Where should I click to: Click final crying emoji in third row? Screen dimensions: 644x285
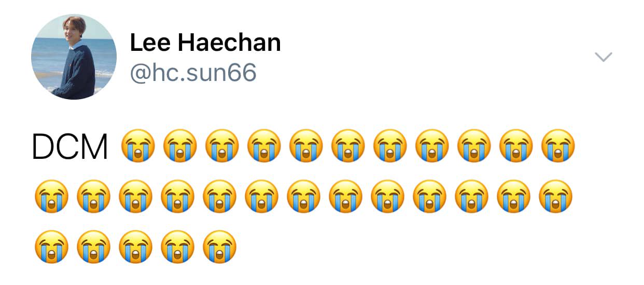pyautogui.click(x=219, y=247)
